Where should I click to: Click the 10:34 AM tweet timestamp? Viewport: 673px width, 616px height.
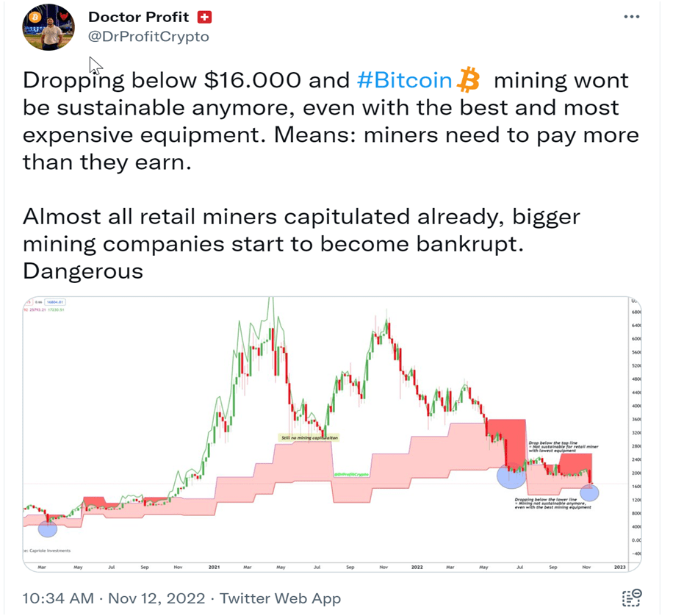[58, 598]
